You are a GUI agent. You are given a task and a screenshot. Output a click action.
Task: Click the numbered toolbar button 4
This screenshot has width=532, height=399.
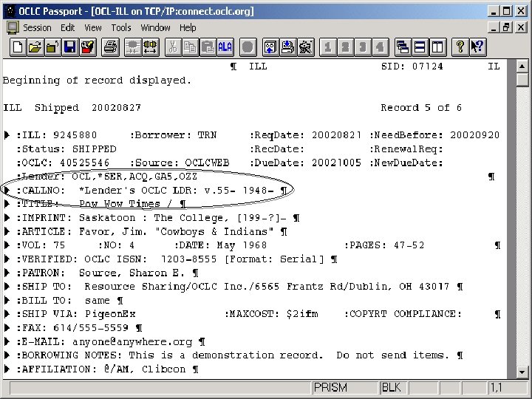tap(380, 47)
